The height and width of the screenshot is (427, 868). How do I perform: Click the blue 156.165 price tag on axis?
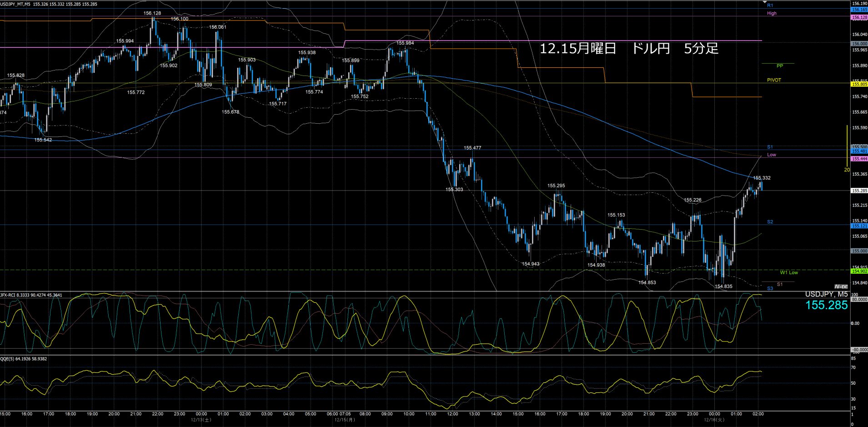[859, 10]
